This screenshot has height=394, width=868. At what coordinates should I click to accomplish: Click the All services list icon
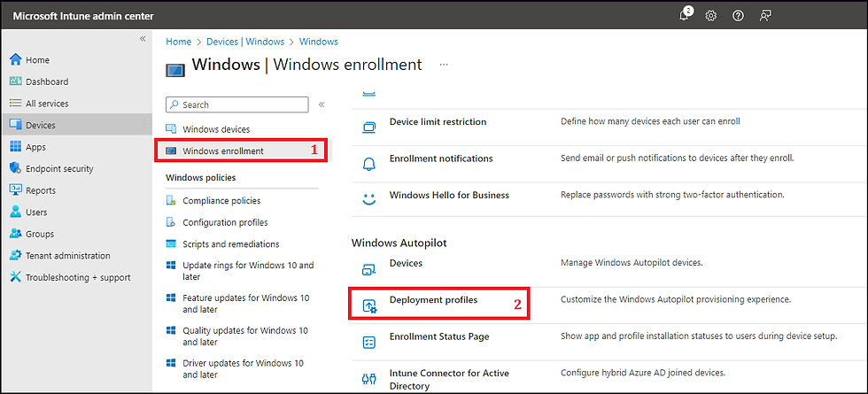coord(16,104)
